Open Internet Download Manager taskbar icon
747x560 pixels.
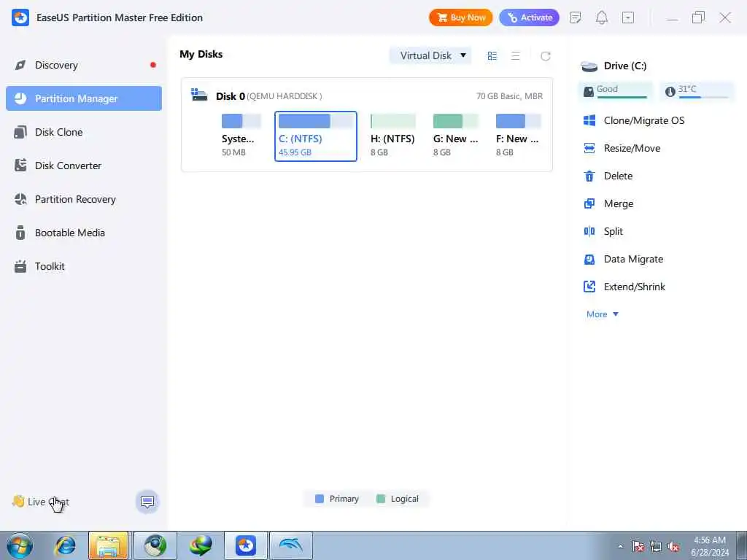[200, 545]
